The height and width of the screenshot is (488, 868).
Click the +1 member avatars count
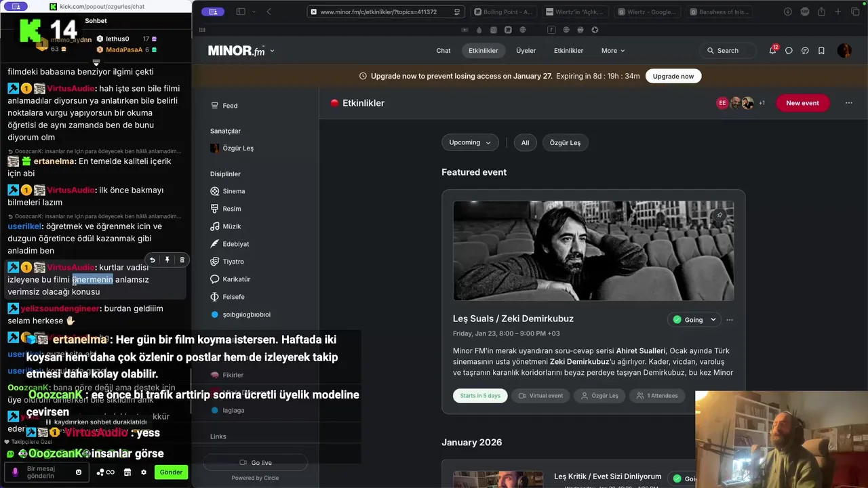762,103
